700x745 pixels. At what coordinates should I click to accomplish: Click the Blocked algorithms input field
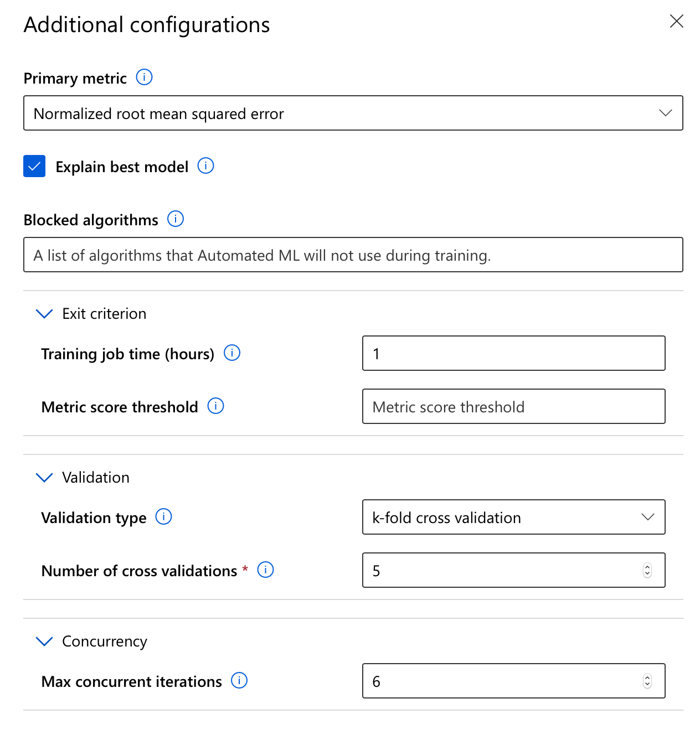(x=353, y=255)
